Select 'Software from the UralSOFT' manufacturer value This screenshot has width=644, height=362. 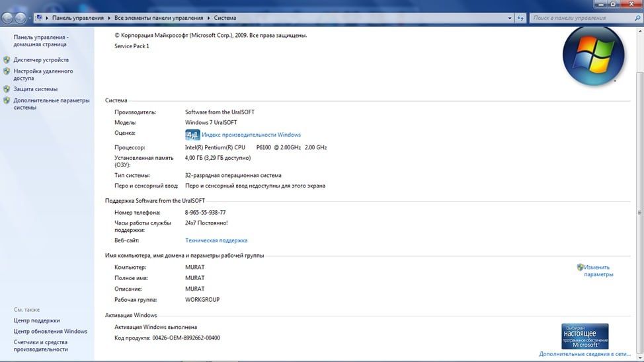(220, 112)
